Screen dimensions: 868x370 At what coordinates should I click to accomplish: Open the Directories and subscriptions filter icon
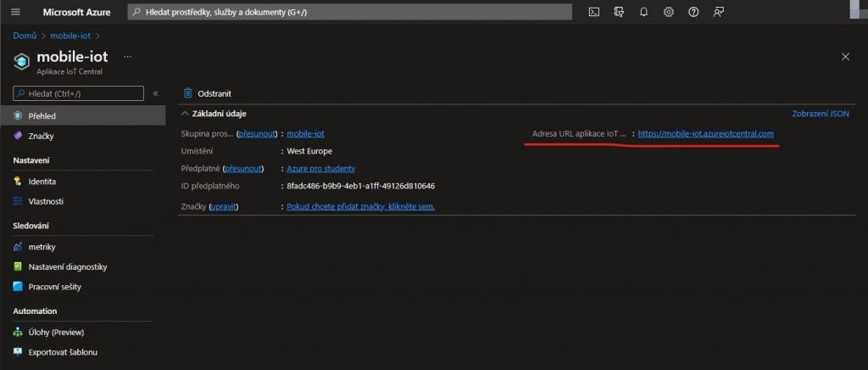tap(619, 12)
